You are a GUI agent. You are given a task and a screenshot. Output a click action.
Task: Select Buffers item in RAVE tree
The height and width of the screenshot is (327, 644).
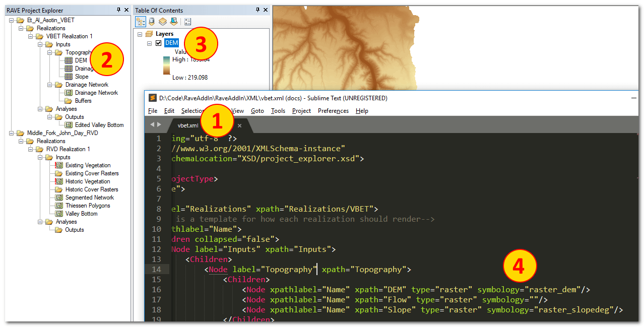click(x=83, y=101)
